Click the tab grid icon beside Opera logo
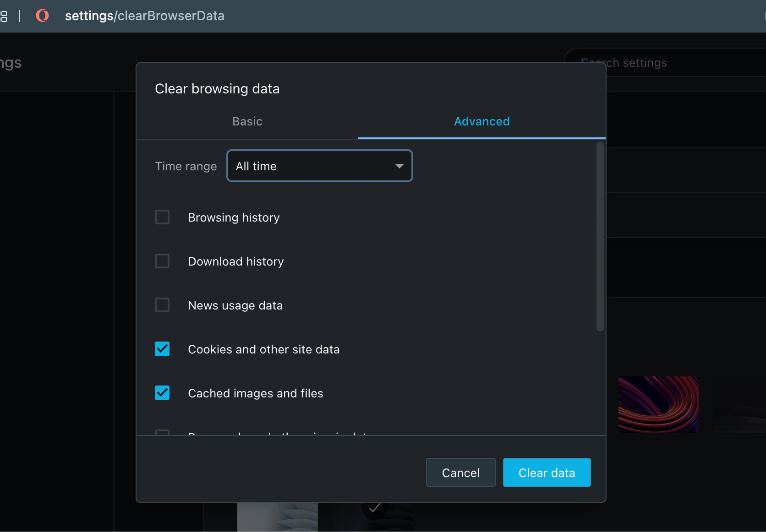 pos(4,16)
